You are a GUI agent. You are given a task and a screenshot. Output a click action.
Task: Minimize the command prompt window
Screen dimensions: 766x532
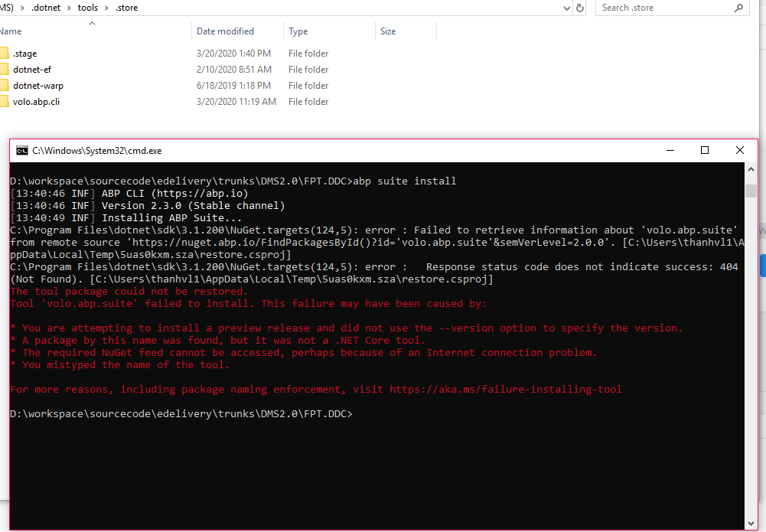[x=670, y=151]
